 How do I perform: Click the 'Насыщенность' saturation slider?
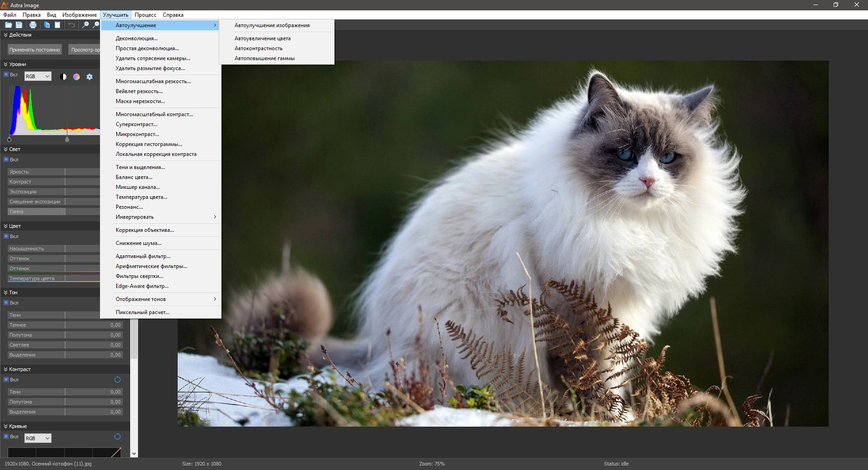pyautogui.click(x=54, y=249)
